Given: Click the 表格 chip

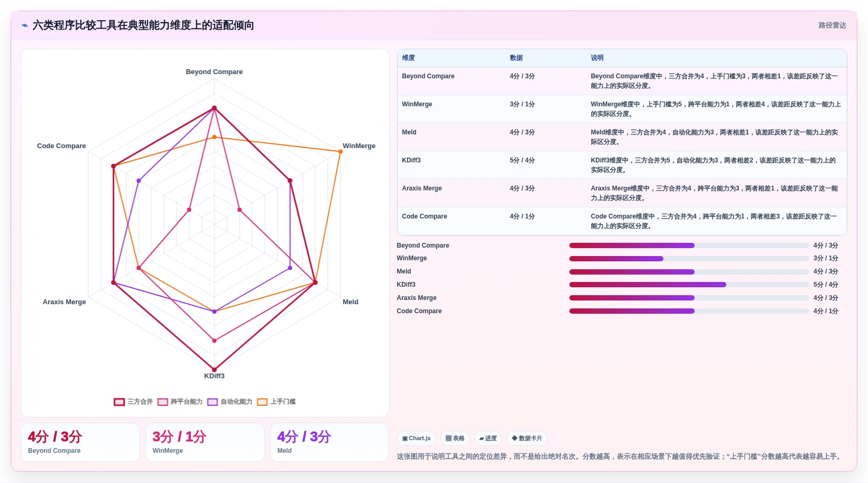Looking at the screenshot, I should (x=455, y=438).
